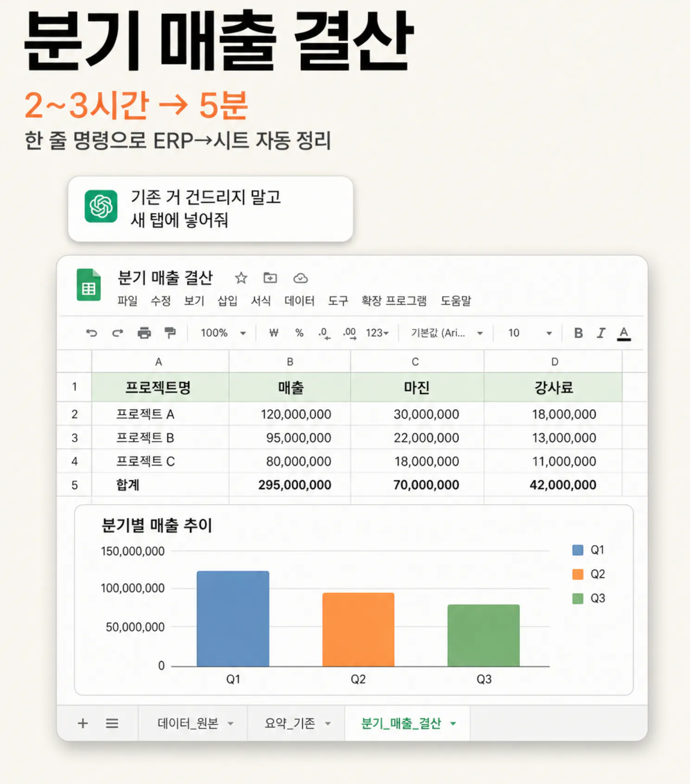Select column D header

(x=553, y=361)
